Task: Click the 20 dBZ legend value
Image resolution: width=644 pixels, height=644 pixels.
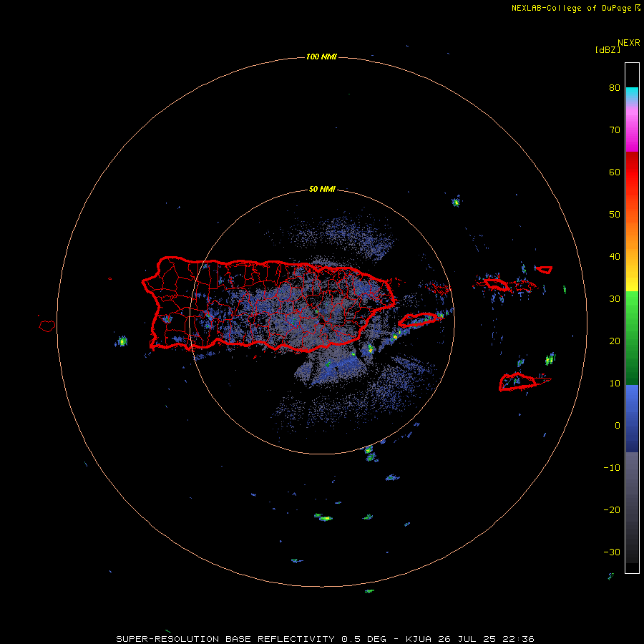Action: pos(615,341)
